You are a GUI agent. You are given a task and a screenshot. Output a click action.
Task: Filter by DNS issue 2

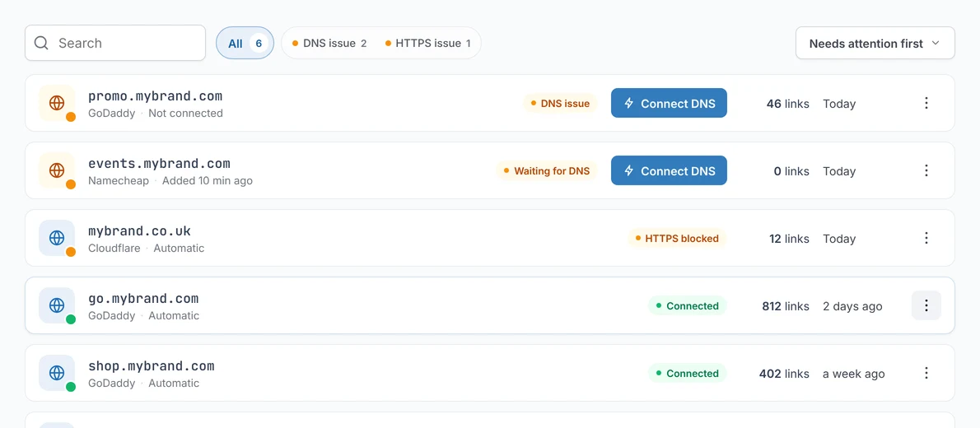pyautogui.click(x=329, y=43)
